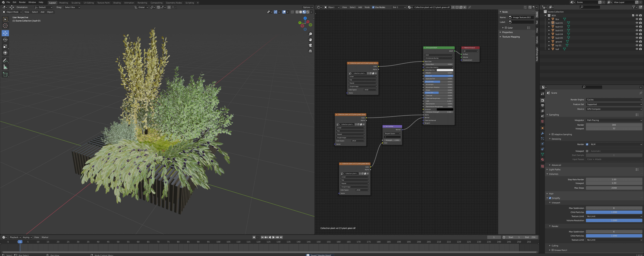The height and width of the screenshot is (256, 644).
Task: Open the Render menu
Action: click(22, 2)
